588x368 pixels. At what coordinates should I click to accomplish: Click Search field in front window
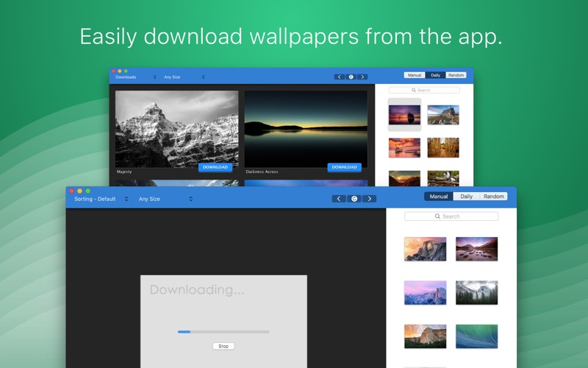tap(451, 216)
